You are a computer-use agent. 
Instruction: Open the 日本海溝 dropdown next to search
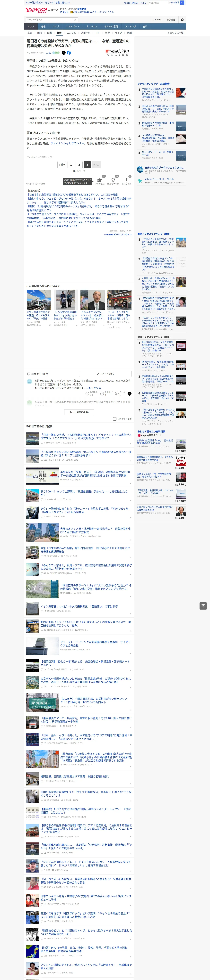click(x=174, y=3)
